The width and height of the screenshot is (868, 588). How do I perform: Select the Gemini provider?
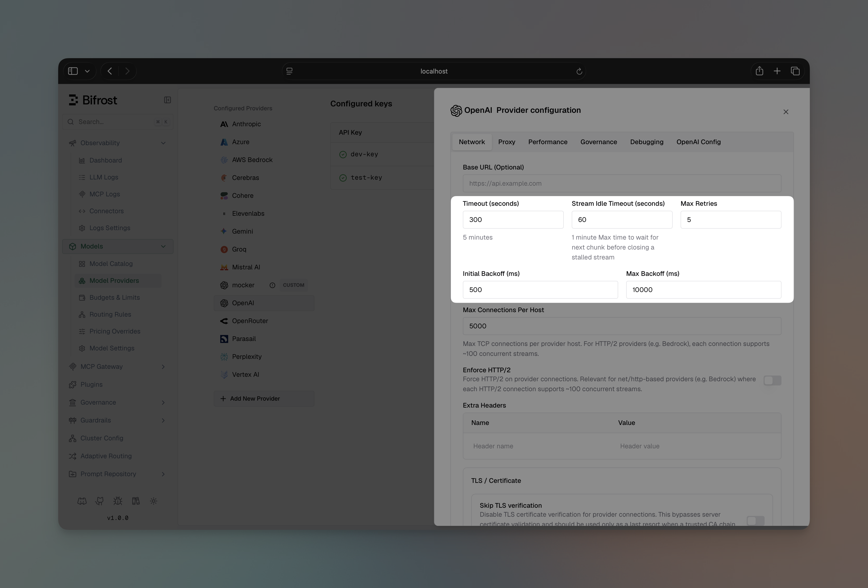click(x=264, y=231)
